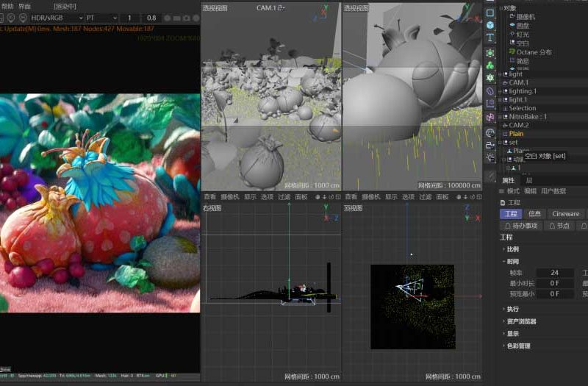
Task: Expand the 色彩管理 section
Action: tap(503, 346)
